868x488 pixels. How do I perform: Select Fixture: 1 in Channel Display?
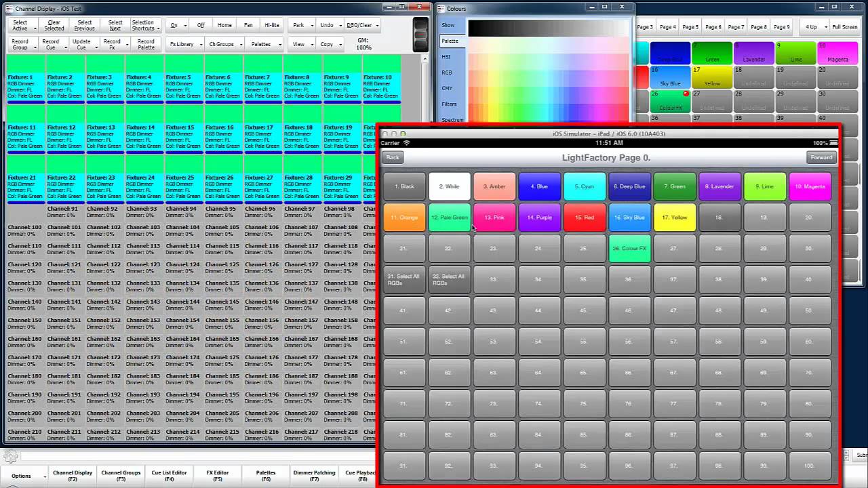(x=26, y=79)
